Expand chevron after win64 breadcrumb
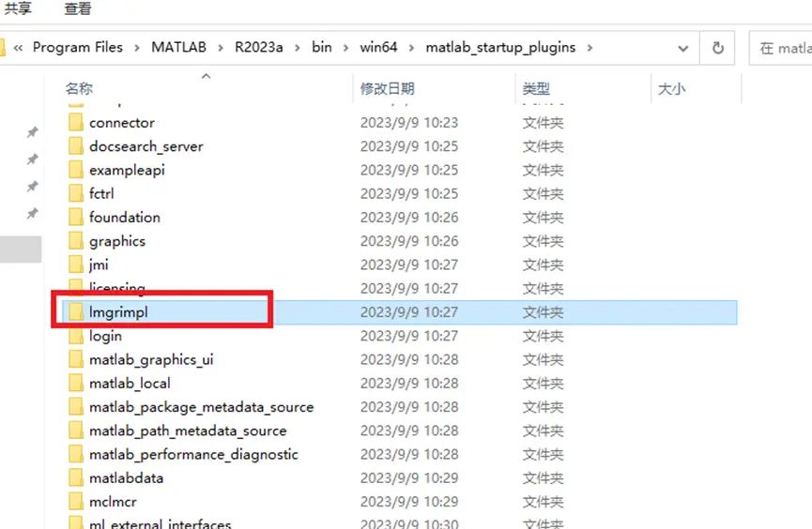This screenshot has width=812, height=529. pos(411,48)
